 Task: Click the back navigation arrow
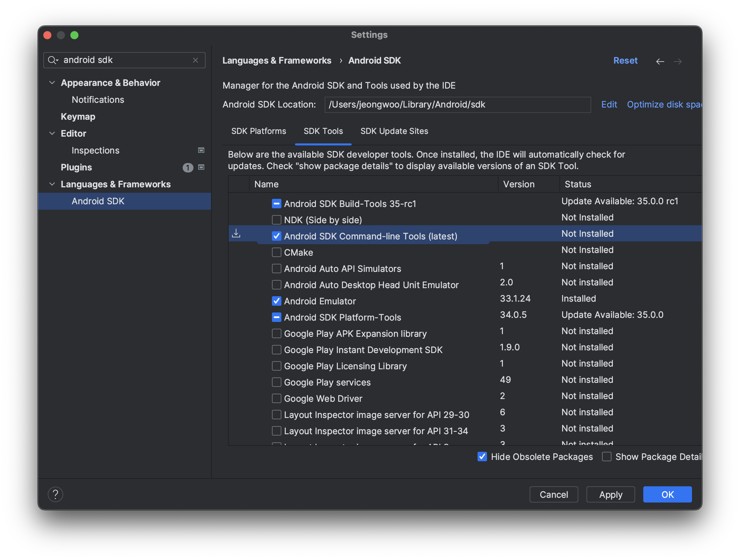[x=660, y=61]
